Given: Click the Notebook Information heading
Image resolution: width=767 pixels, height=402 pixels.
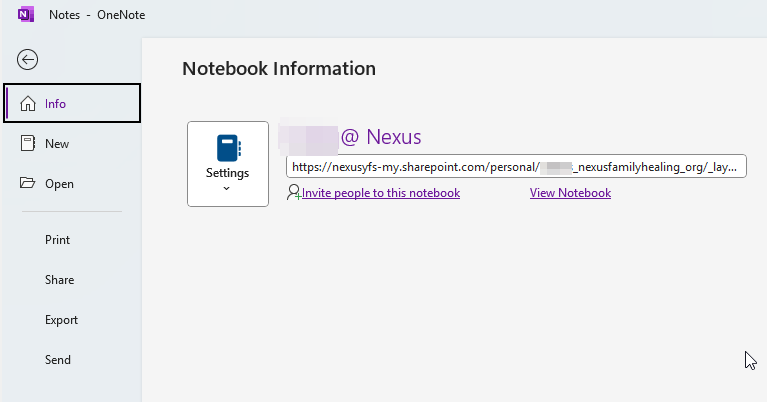Looking at the screenshot, I should [279, 68].
